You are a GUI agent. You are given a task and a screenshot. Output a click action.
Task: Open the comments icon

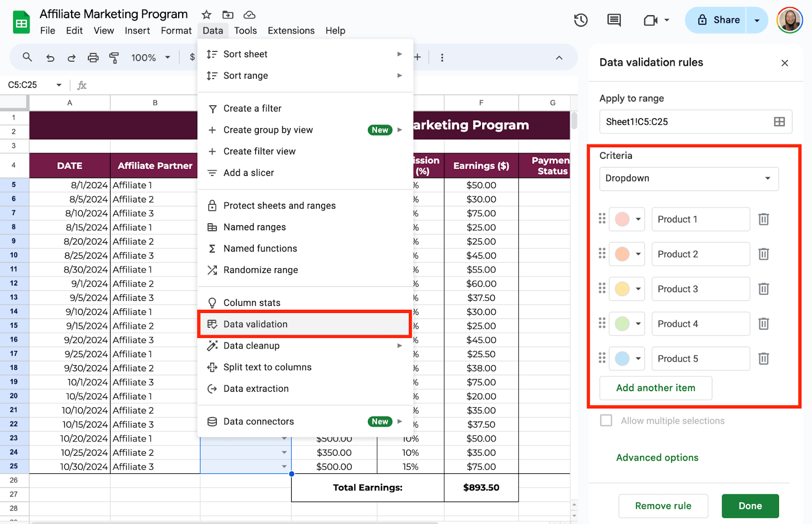[614, 20]
